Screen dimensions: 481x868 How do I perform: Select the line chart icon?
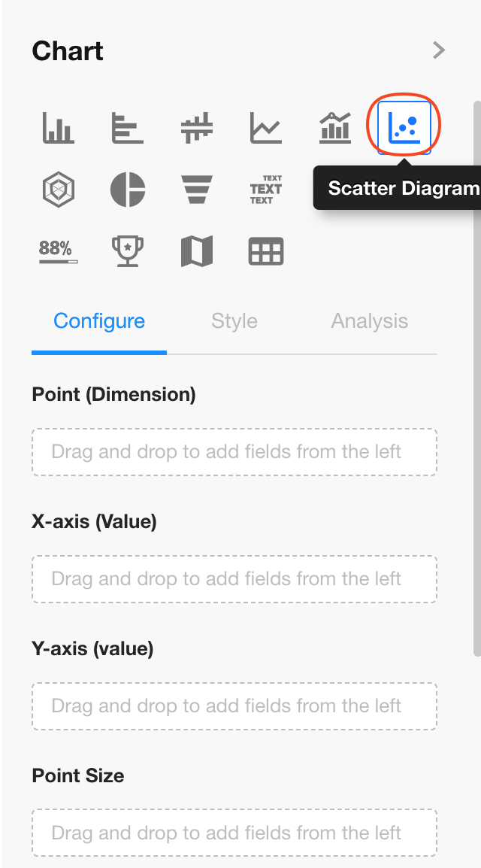(266, 128)
